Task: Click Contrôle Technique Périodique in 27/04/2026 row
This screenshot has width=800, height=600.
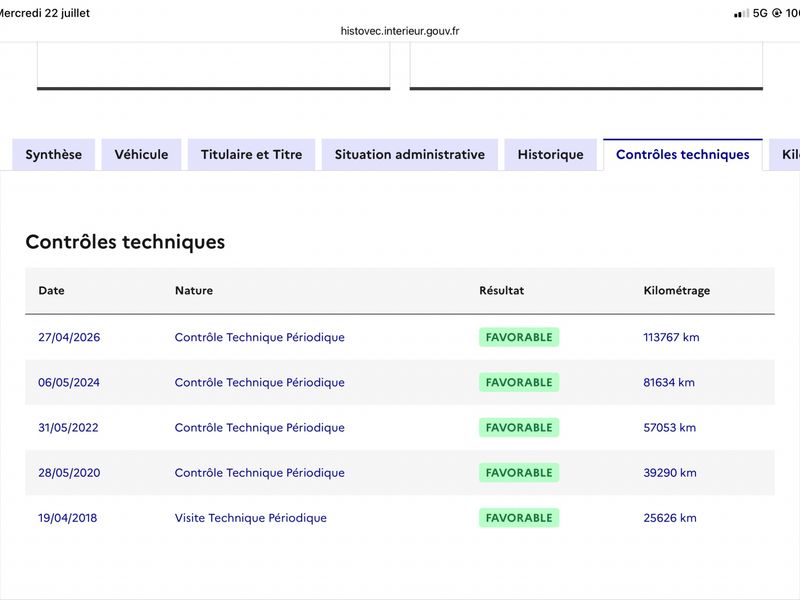Action: pos(260,337)
